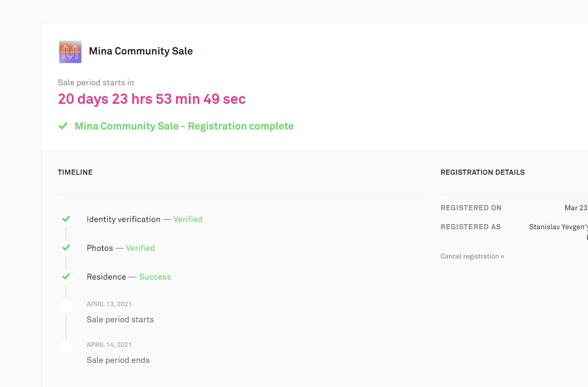
Task: Click the countdown timer 20 days 23 hrs
Action: coord(152,99)
